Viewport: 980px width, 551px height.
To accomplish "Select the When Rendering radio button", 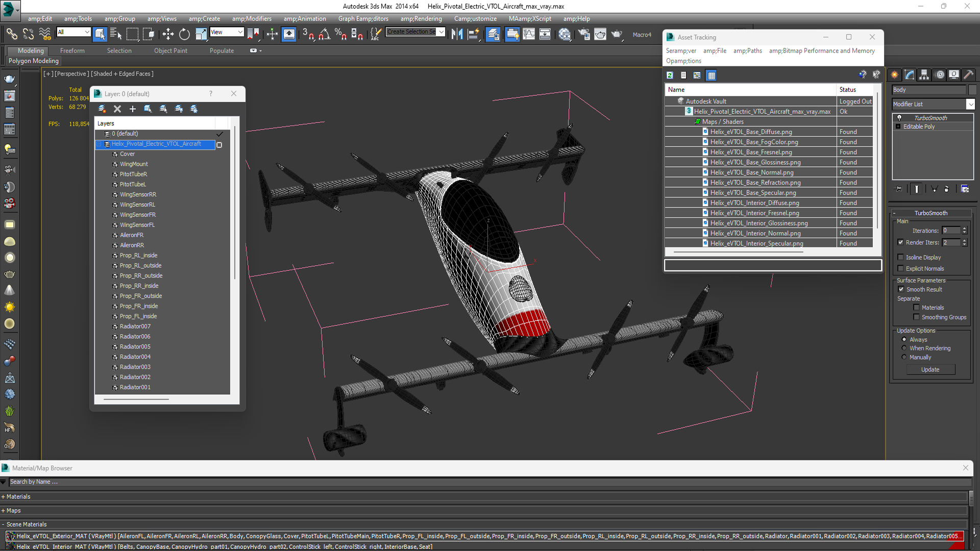I will (x=904, y=348).
